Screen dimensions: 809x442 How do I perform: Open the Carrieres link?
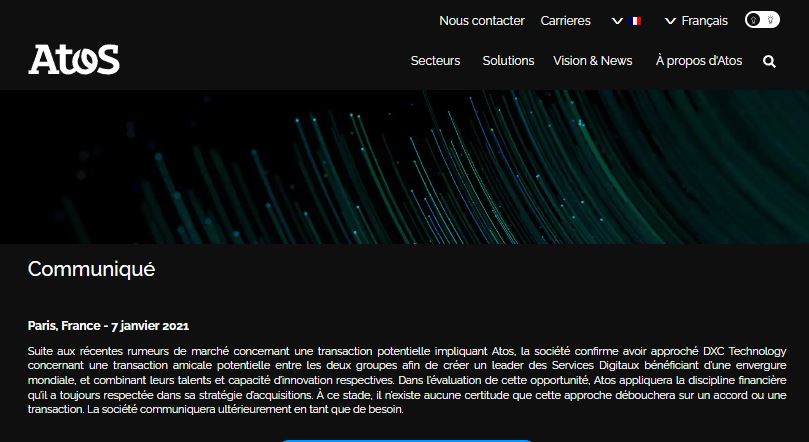pyautogui.click(x=565, y=21)
